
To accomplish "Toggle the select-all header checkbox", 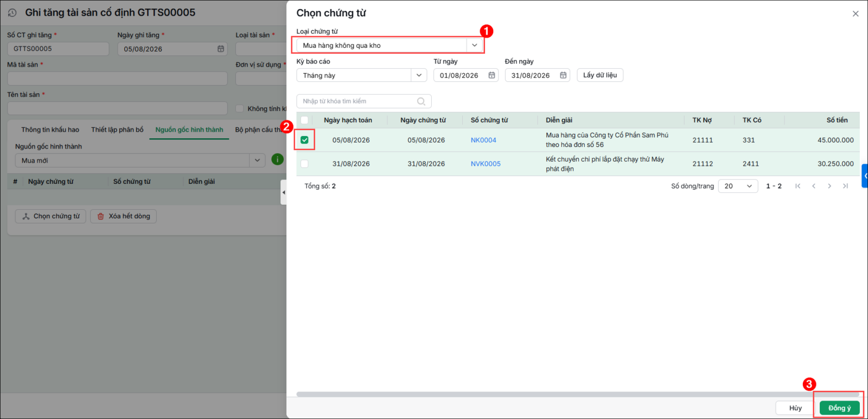I will [304, 120].
